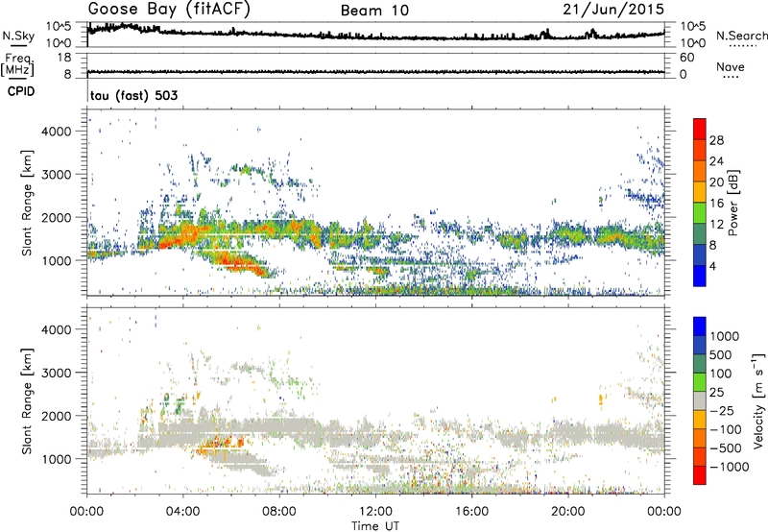Click the 'Goose Bay (fitACF)' title text
This screenshot has height=532, width=768.
(x=169, y=9)
